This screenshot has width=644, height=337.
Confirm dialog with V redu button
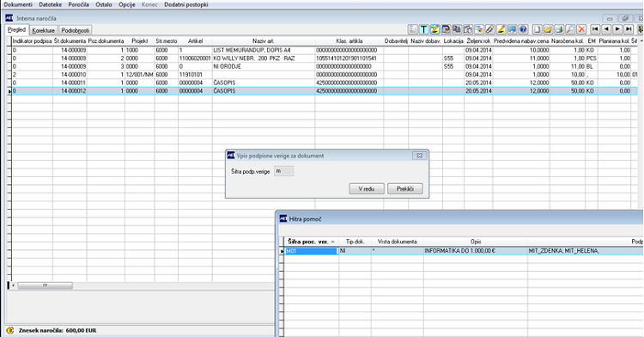tap(367, 188)
